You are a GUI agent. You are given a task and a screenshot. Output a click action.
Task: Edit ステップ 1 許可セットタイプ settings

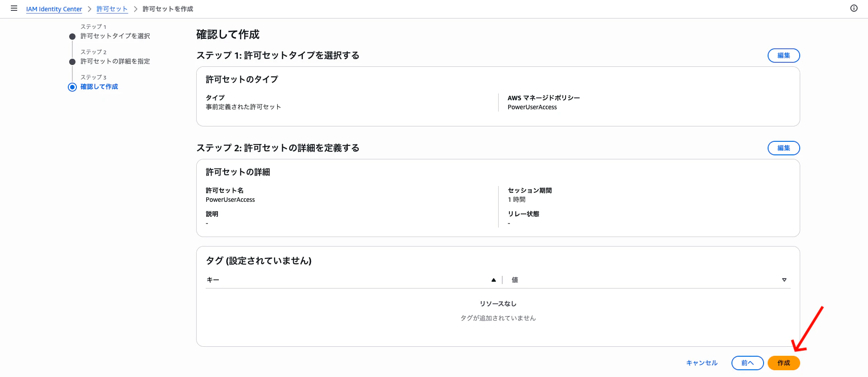[783, 56]
